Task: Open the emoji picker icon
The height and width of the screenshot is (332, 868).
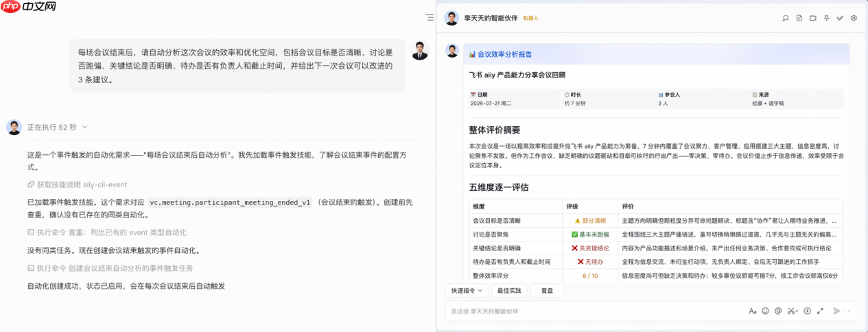Action: click(x=766, y=311)
